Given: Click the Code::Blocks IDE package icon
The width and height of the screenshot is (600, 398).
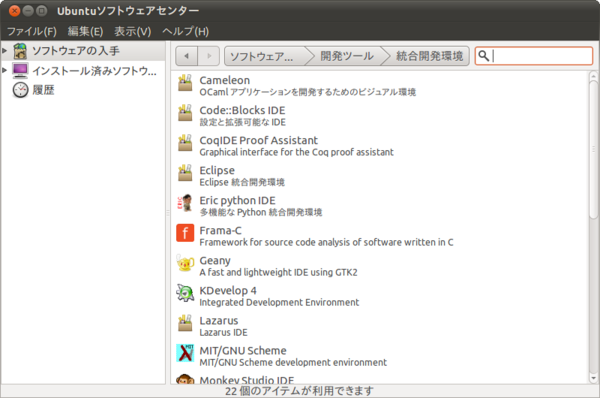Looking at the screenshot, I should (185, 113).
